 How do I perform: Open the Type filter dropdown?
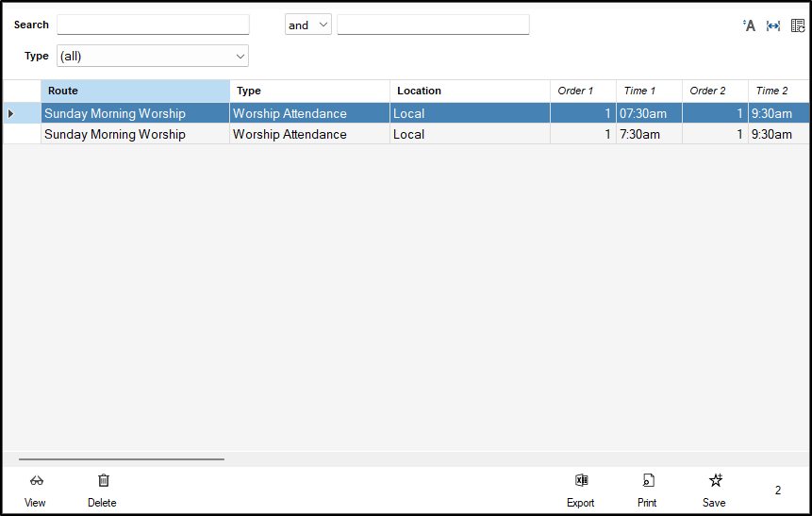click(153, 57)
